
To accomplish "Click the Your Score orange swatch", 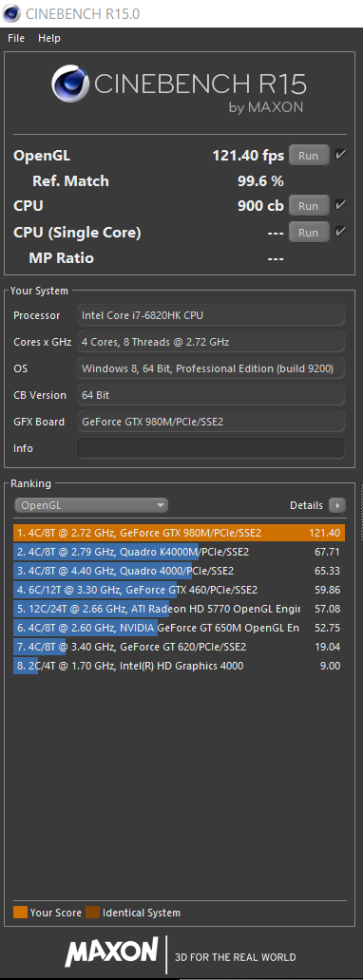I will click(20, 913).
